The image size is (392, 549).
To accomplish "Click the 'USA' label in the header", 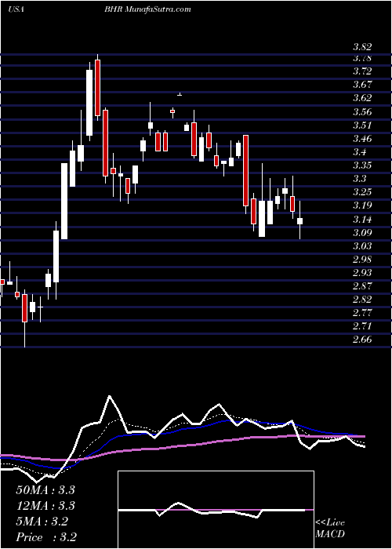I will coord(16,9).
